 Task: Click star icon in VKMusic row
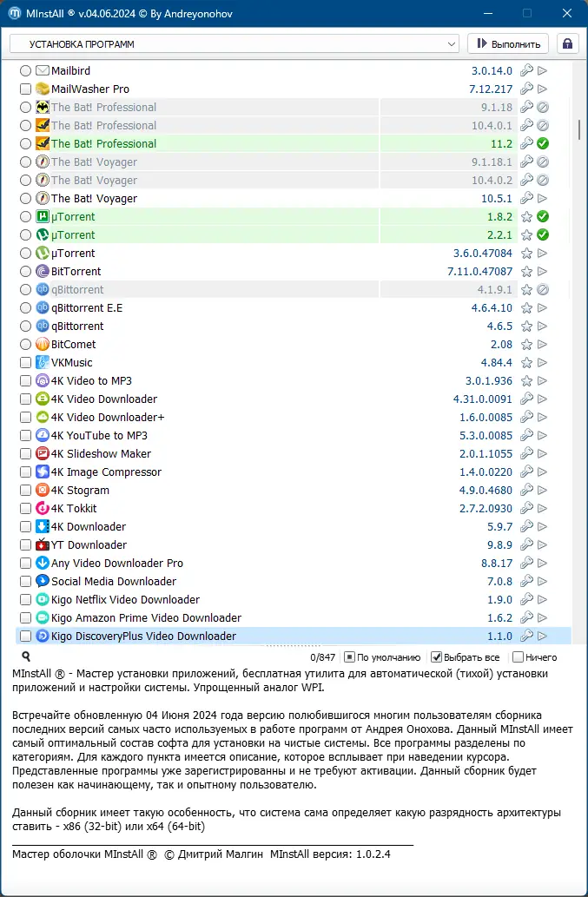pyautogui.click(x=526, y=363)
